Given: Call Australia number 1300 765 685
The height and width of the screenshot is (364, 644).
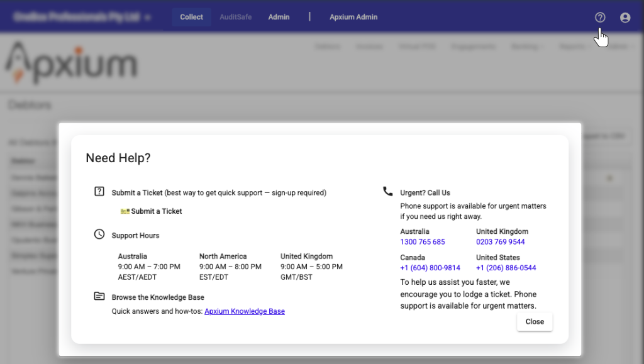Looking at the screenshot, I should pos(423,242).
